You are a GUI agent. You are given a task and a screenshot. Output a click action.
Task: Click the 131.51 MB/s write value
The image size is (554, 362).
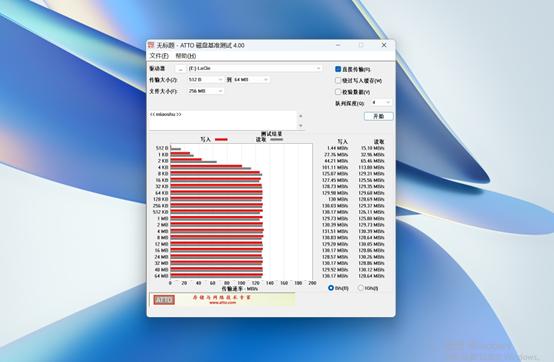335,231
